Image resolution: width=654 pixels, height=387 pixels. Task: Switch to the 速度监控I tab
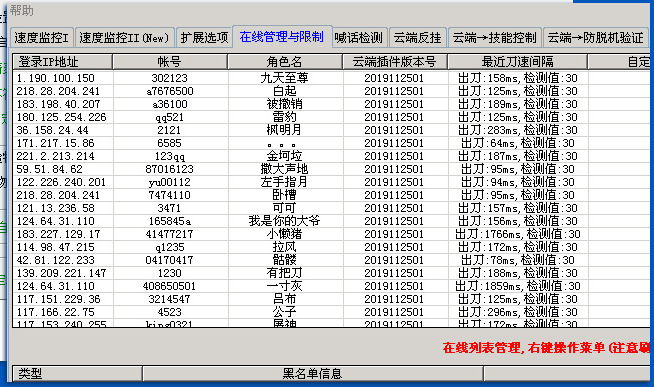pyautogui.click(x=42, y=38)
